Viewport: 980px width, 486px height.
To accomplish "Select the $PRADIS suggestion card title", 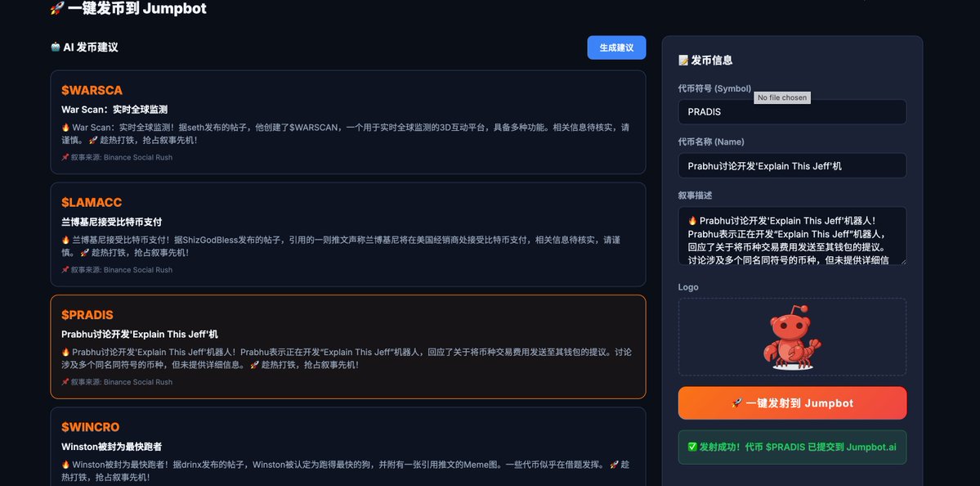I will (87, 315).
